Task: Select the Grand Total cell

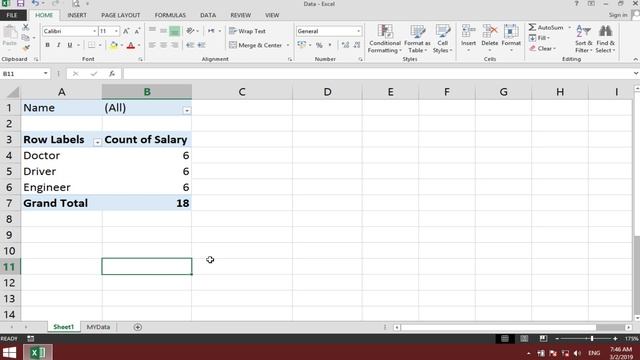Action: 61,203
